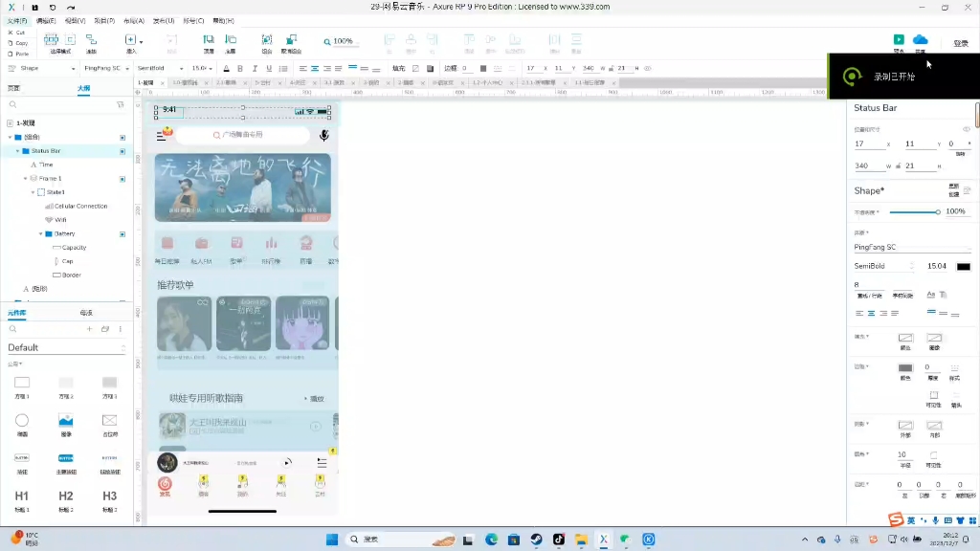Collapse the Frame 1 node in the outline tree
Screen dimensions: 980x551
26,178
